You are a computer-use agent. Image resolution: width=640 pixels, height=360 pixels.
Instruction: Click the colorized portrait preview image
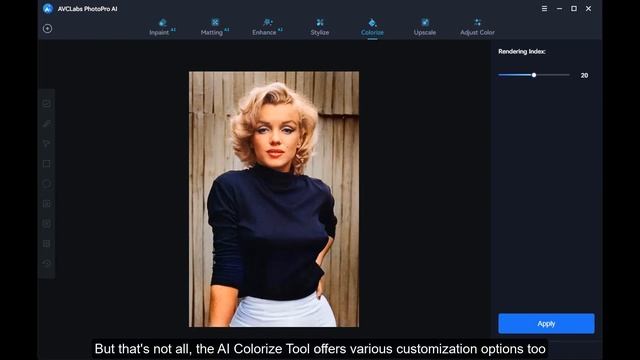click(x=274, y=199)
